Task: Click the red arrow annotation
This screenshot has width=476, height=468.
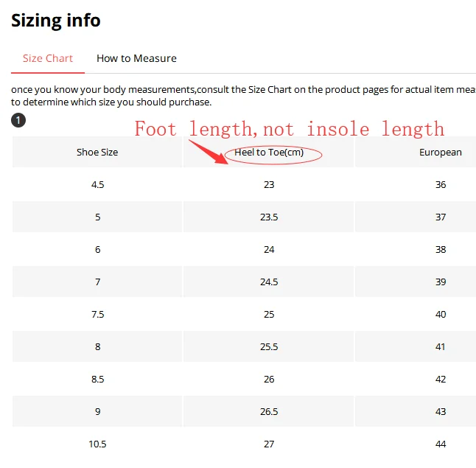Action: tap(209, 152)
